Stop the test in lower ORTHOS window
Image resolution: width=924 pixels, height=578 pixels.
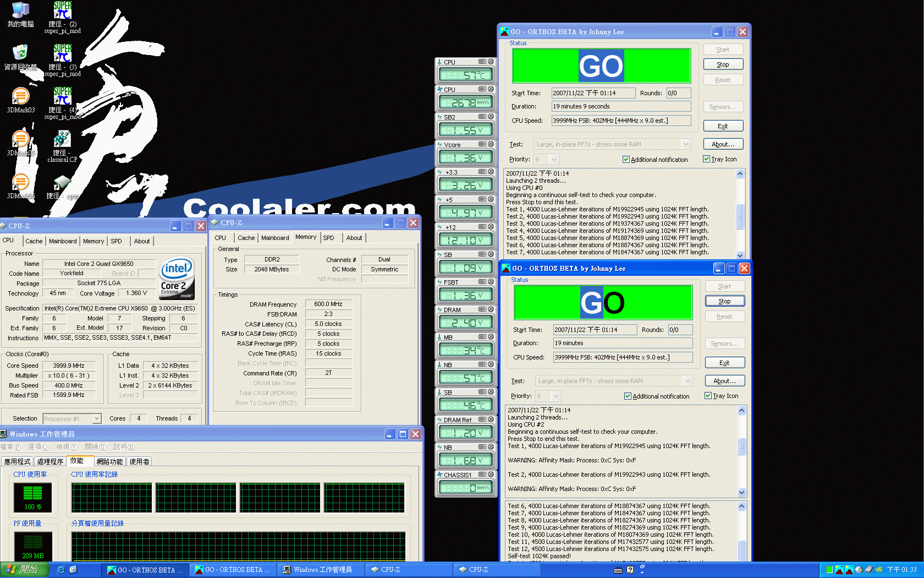725,301
